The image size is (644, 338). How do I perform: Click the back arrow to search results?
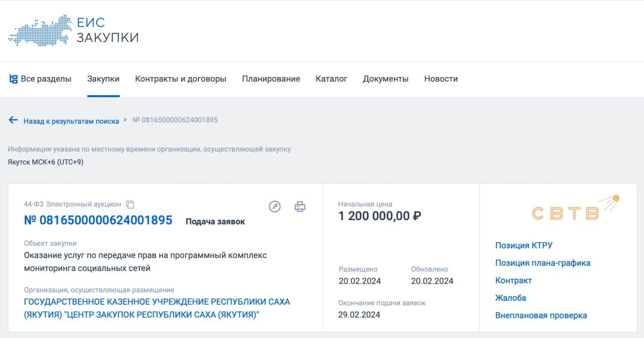pyautogui.click(x=14, y=120)
